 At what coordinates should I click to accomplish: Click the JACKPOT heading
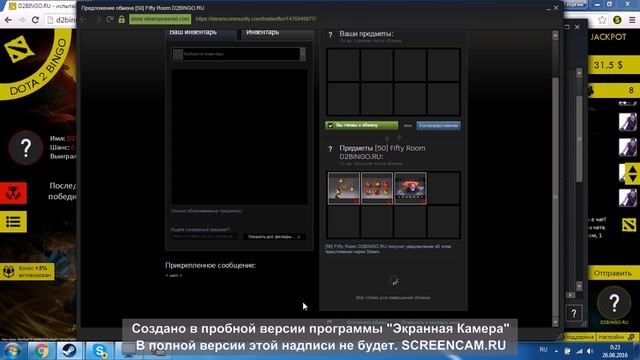pyautogui.click(x=608, y=37)
